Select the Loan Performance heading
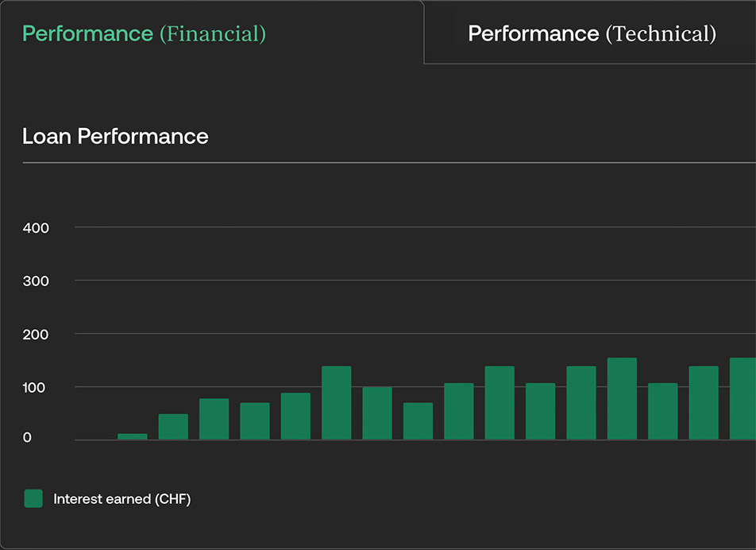 (115, 137)
